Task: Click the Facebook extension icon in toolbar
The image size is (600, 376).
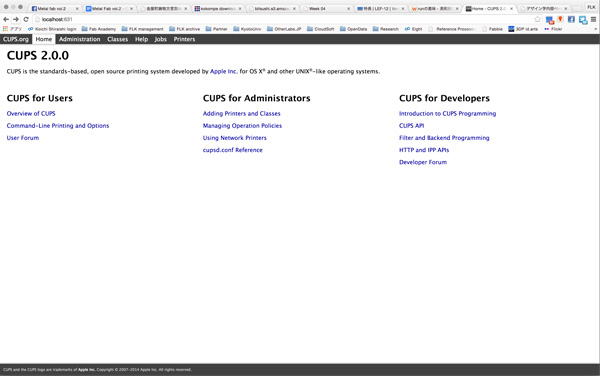Action: click(x=571, y=19)
